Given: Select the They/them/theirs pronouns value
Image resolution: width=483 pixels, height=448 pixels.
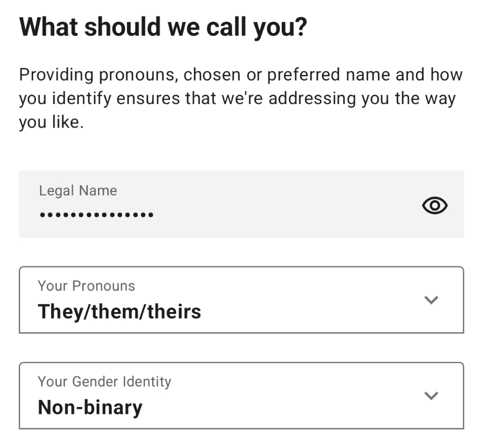Looking at the screenshot, I should click(x=119, y=311).
